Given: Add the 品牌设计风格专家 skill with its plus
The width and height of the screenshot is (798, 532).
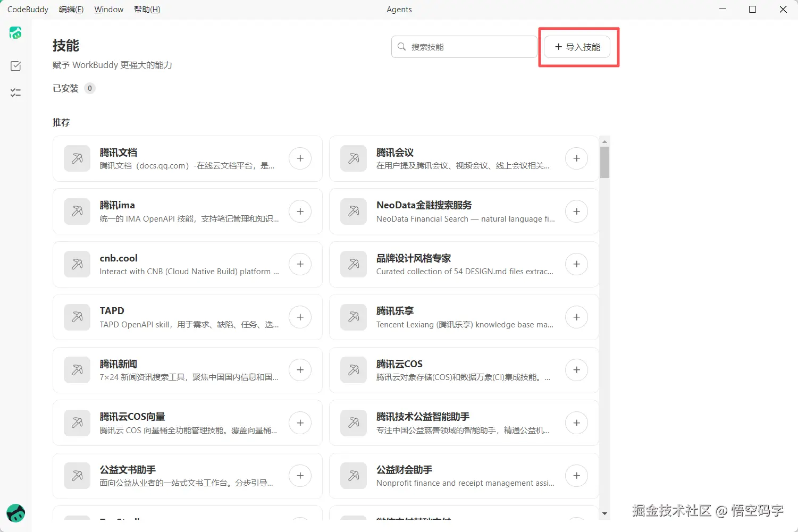Looking at the screenshot, I should coord(577,264).
